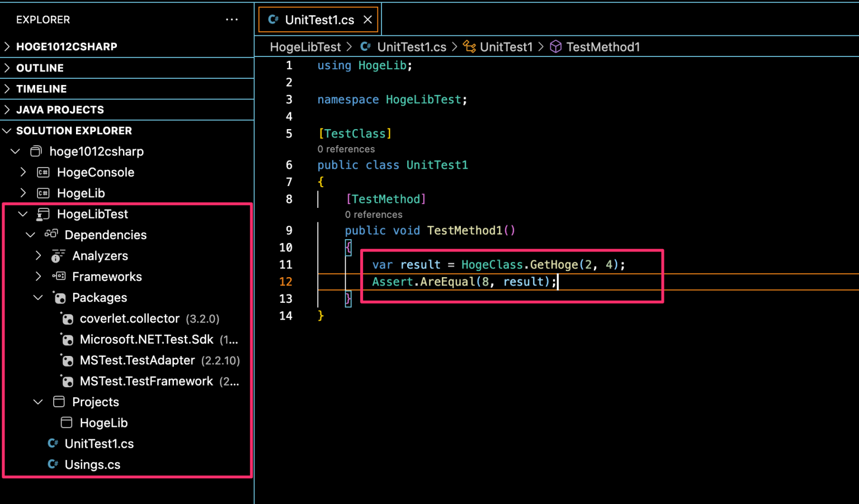Click the UnitTest1 class icon in breadcrumb
This screenshot has height=504, width=859.
tap(469, 47)
